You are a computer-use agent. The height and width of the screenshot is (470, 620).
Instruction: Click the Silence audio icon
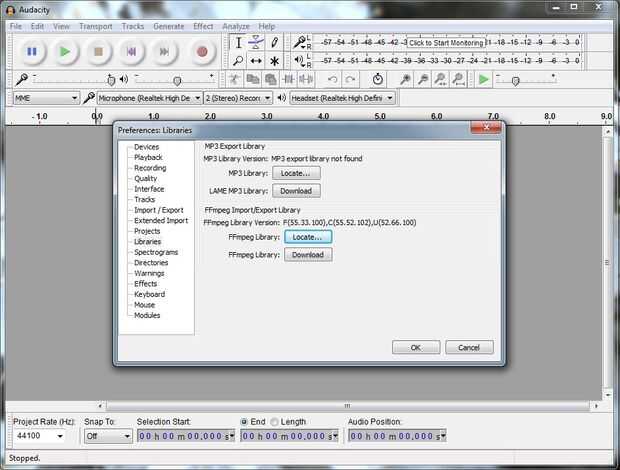[x=306, y=79]
